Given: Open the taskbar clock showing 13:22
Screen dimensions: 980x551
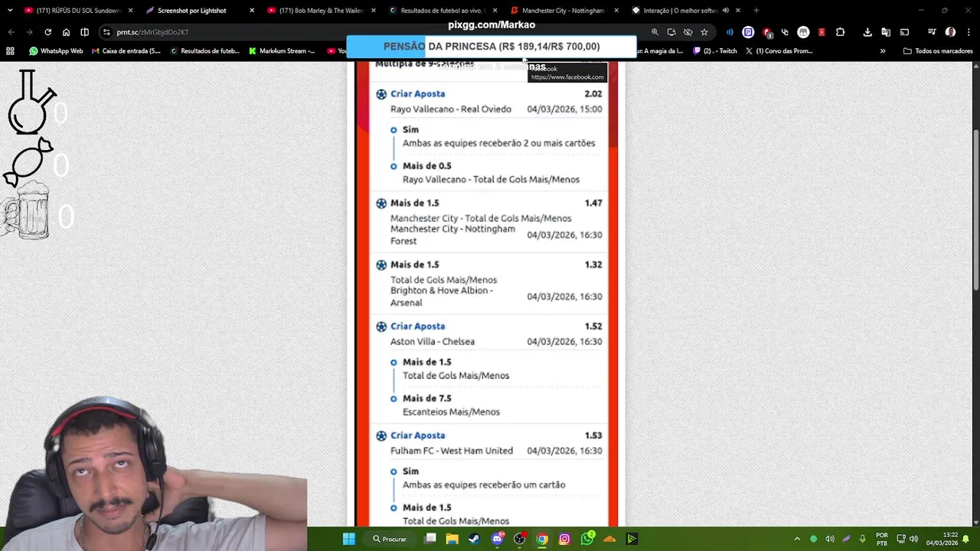Looking at the screenshot, I should (942, 539).
